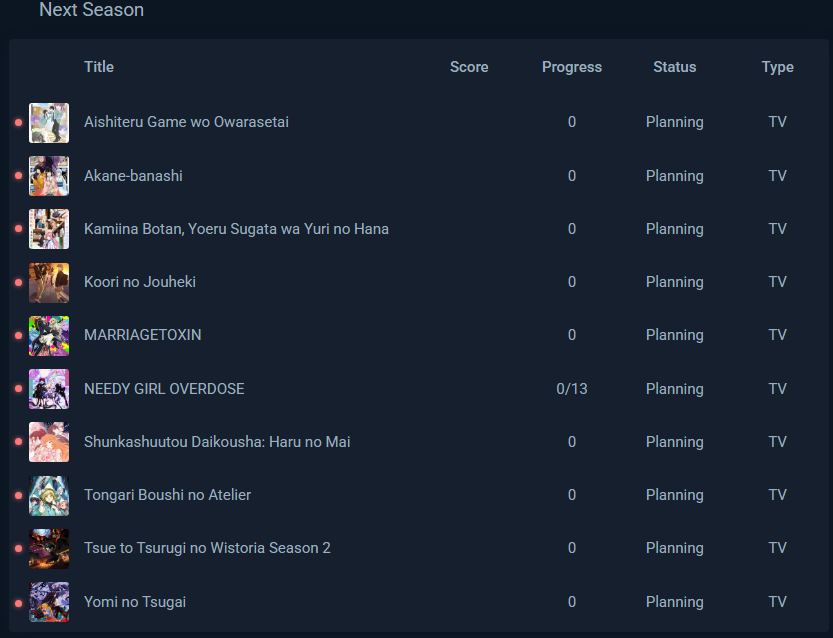Open the MARRIAGETOXIN cover thumbnail
Image resolution: width=833 pixels, height=638 pixels.
[49, 336]
